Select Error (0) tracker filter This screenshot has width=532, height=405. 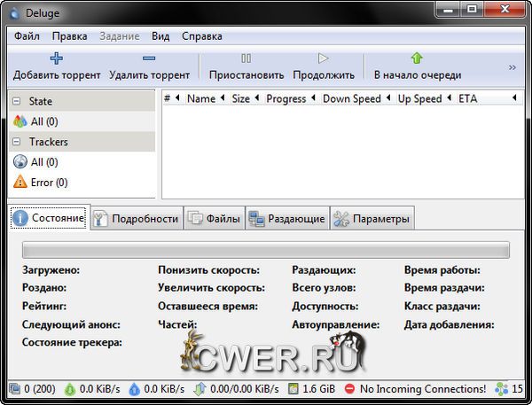point(49,183)
